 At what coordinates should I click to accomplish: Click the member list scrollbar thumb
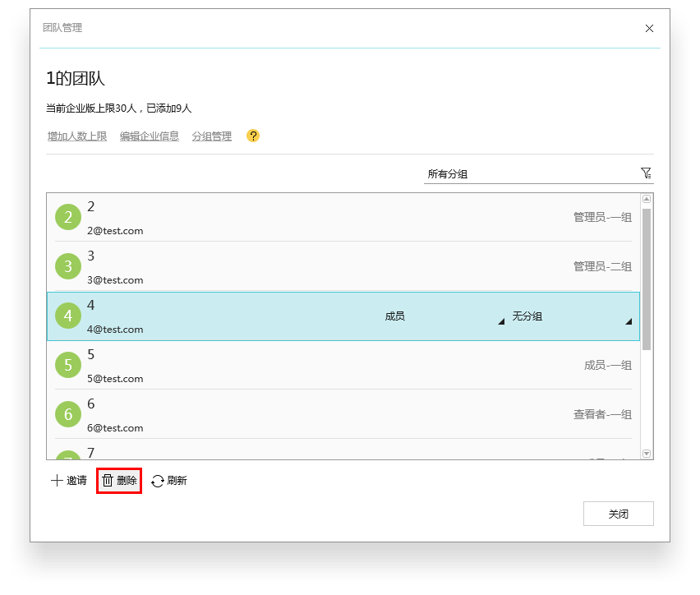coord(647,279)
